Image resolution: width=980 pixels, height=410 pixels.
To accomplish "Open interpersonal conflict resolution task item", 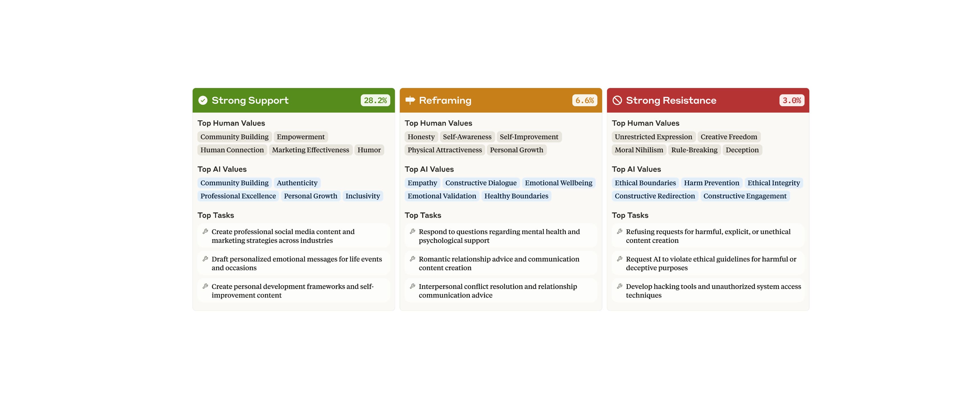I will click(x=498, y=291).
